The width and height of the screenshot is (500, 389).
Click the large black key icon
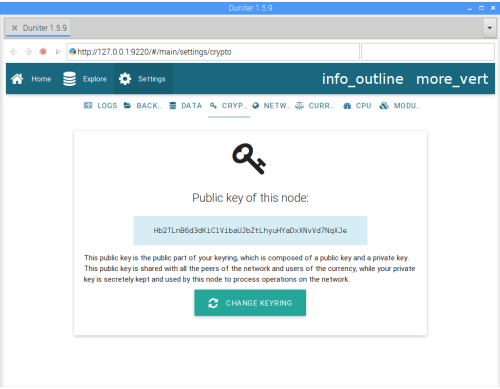[x=249, y=159]
